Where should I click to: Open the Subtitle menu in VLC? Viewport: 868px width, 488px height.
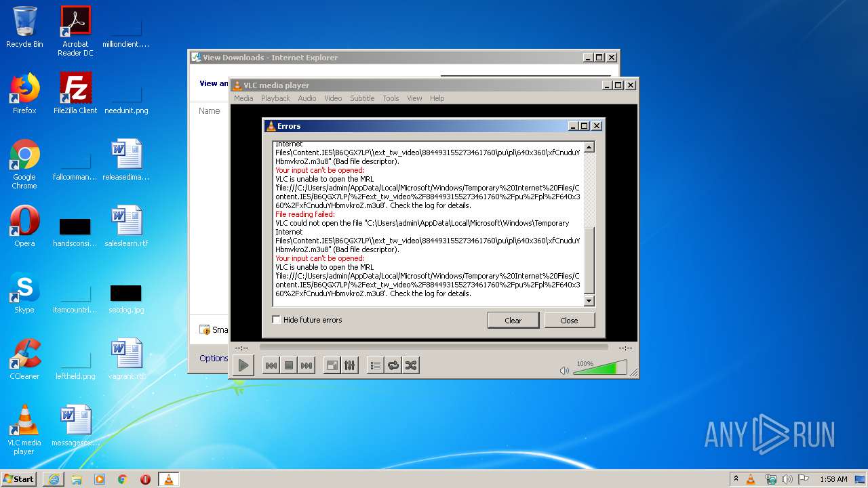click(x=362, y=98)
